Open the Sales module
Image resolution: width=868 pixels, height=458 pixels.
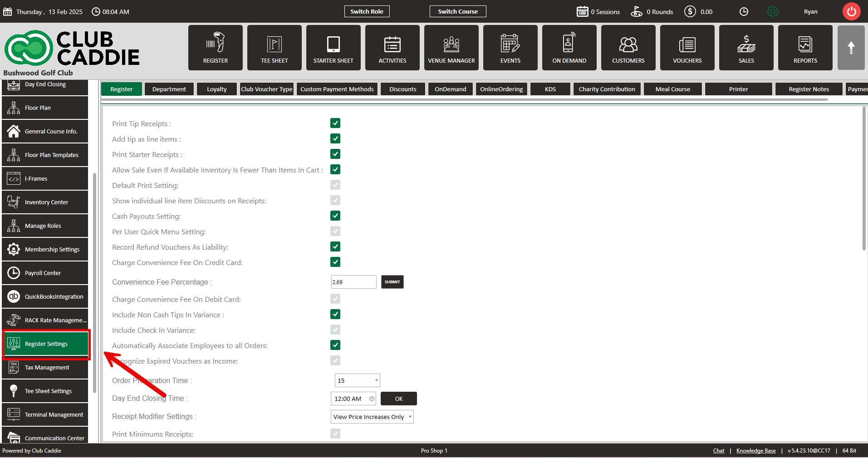746,48
